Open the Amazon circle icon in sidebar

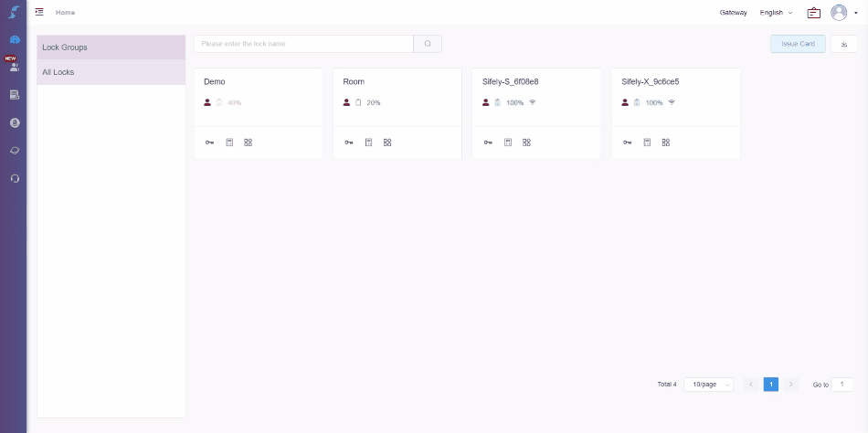[15, 123]
